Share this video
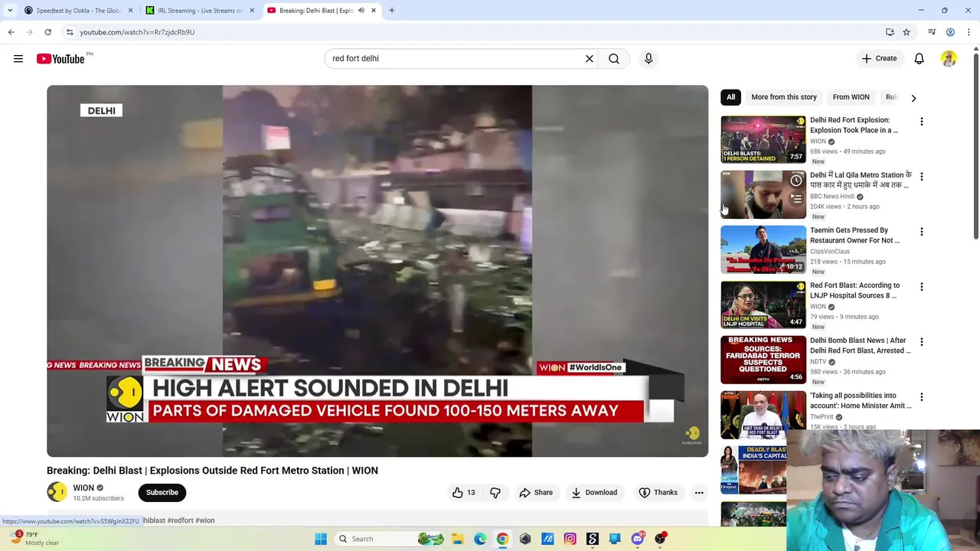The image size is (980, 551). click(536, 492)
